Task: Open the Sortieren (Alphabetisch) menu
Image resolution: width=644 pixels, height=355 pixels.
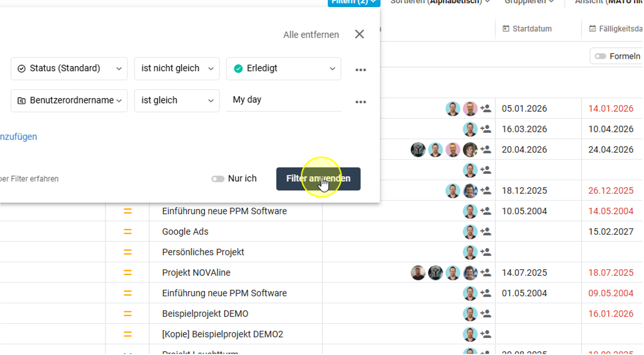Action: (x=440, y=2)
